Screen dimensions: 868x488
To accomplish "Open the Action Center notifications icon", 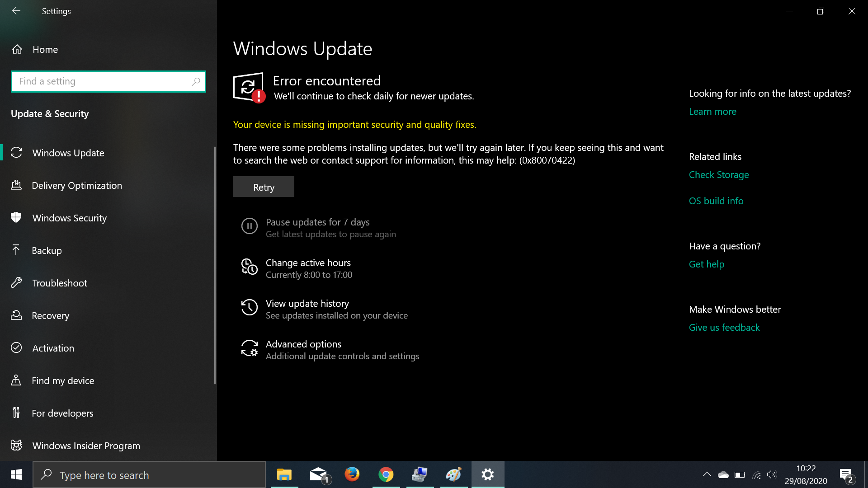I will click(846, 475).
